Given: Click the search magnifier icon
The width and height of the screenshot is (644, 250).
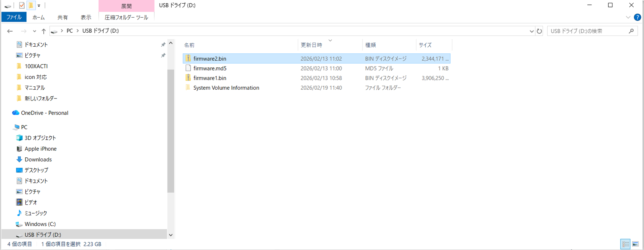Looking at the screenshot, I should [631, 31].
